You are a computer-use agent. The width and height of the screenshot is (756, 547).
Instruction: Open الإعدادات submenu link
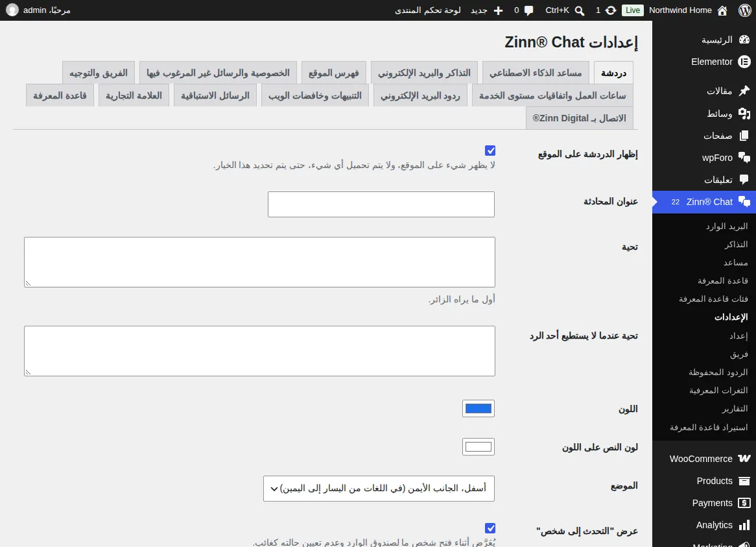[x=731, y=317]
